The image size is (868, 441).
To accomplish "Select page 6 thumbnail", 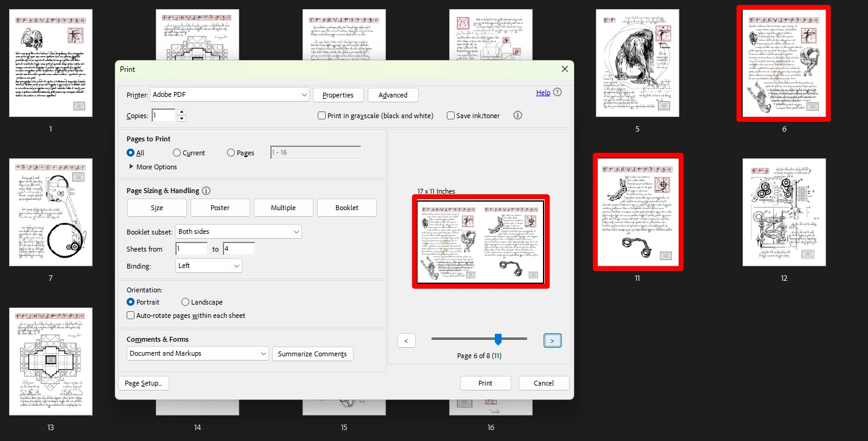I will pos(784,63).
